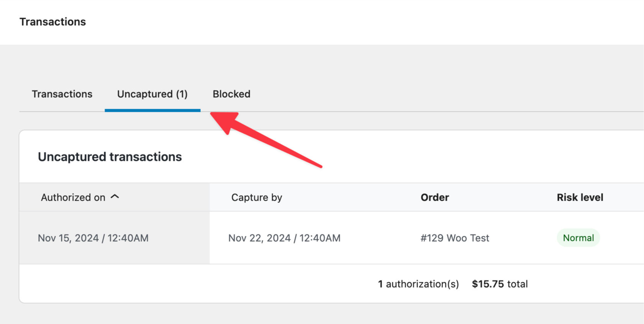This screenshot has width=644, height=324.
Task: Click the Order column header
Action: [x=434, y=197]
